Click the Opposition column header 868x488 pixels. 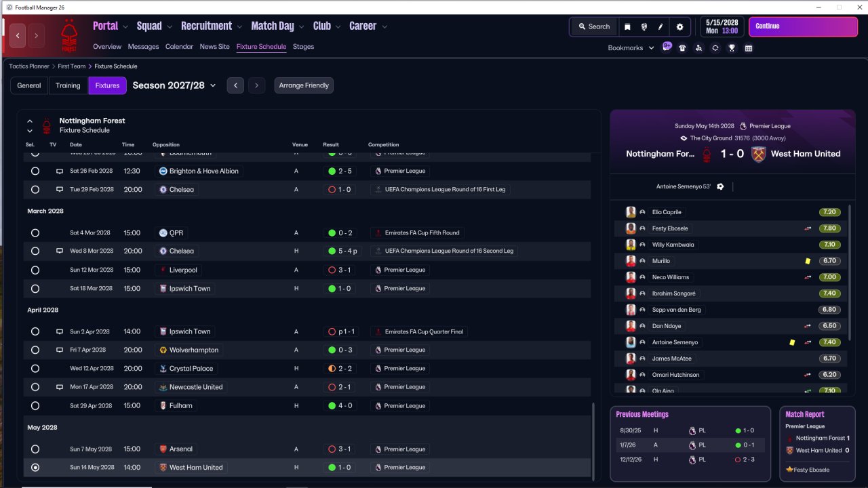click(166, 144)
